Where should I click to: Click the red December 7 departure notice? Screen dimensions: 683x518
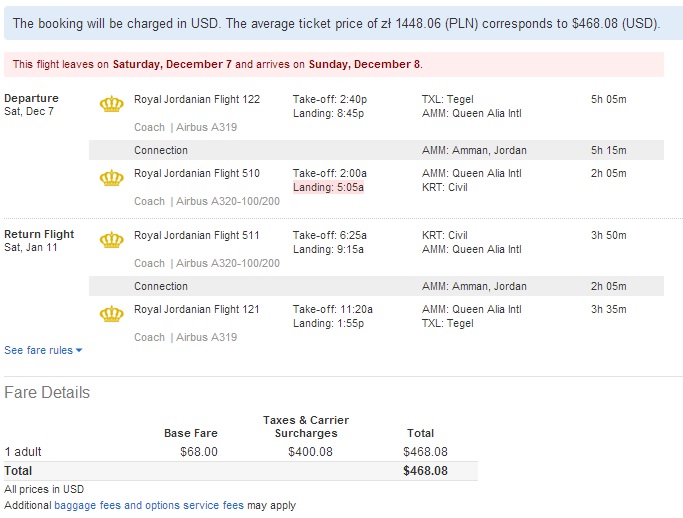(x=334, y=64)
